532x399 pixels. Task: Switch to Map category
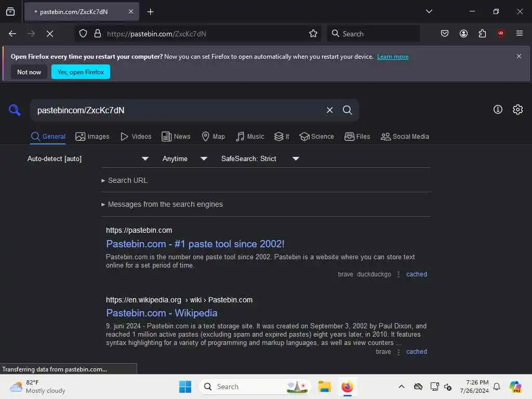(x=214, y=137)
